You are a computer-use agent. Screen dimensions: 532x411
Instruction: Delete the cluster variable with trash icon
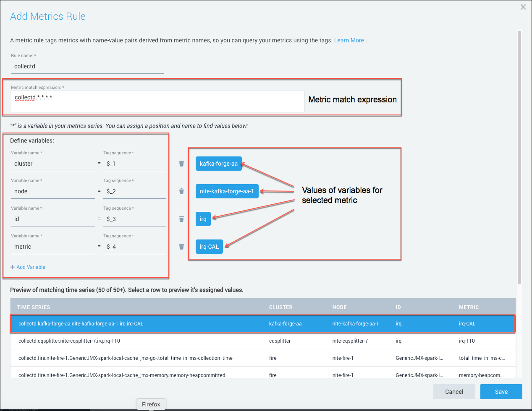[x=181, y=164]
